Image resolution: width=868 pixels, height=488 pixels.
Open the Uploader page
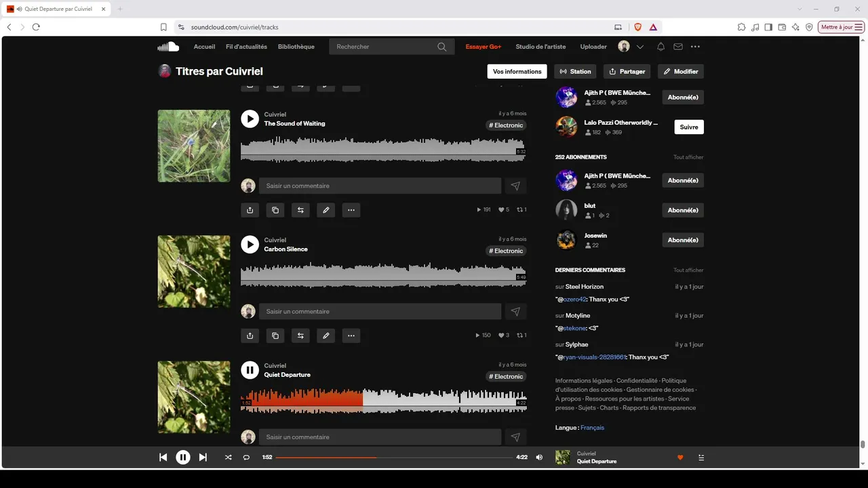point(593,47)
